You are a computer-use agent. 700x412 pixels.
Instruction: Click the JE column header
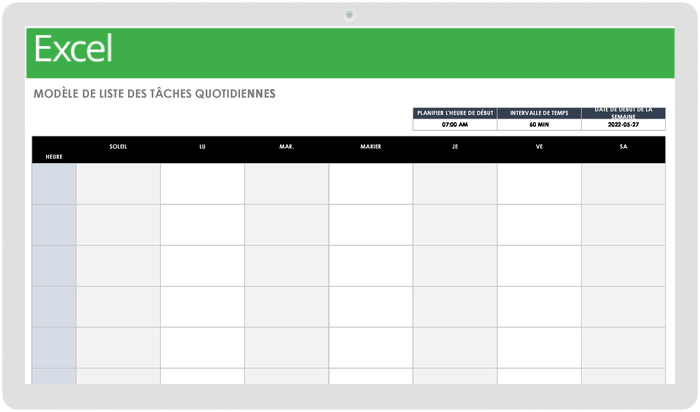pos(455,146)
